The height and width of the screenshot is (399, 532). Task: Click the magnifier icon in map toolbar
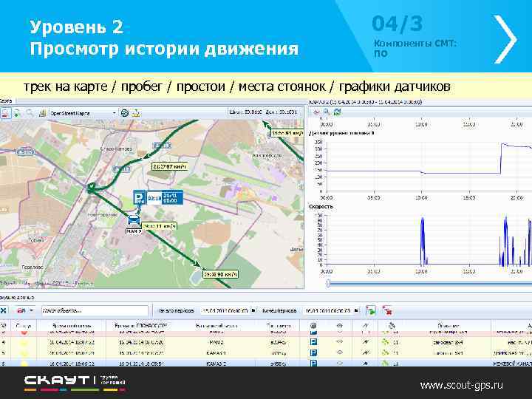30,113
